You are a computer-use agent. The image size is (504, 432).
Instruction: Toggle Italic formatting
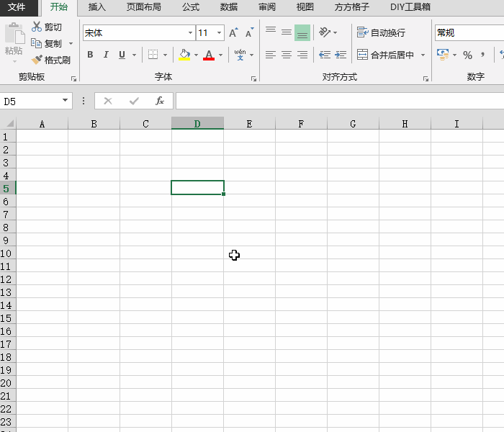tap(106, 55)
